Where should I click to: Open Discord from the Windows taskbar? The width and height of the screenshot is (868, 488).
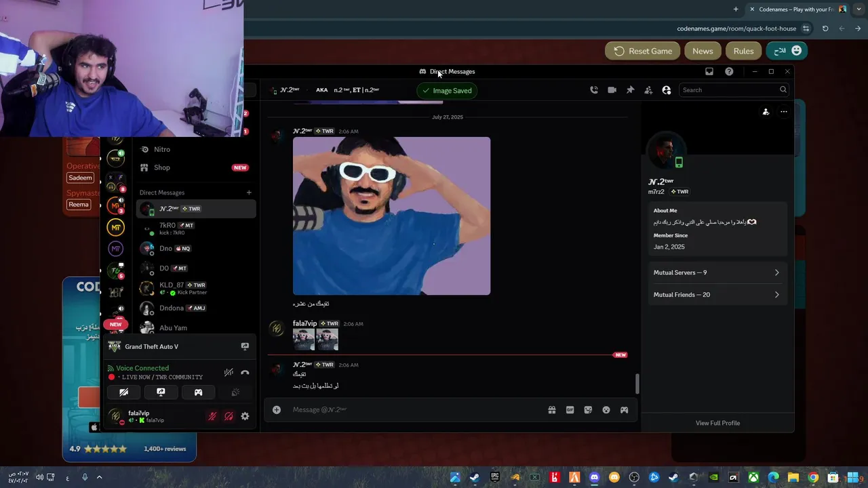coord(595,478)
